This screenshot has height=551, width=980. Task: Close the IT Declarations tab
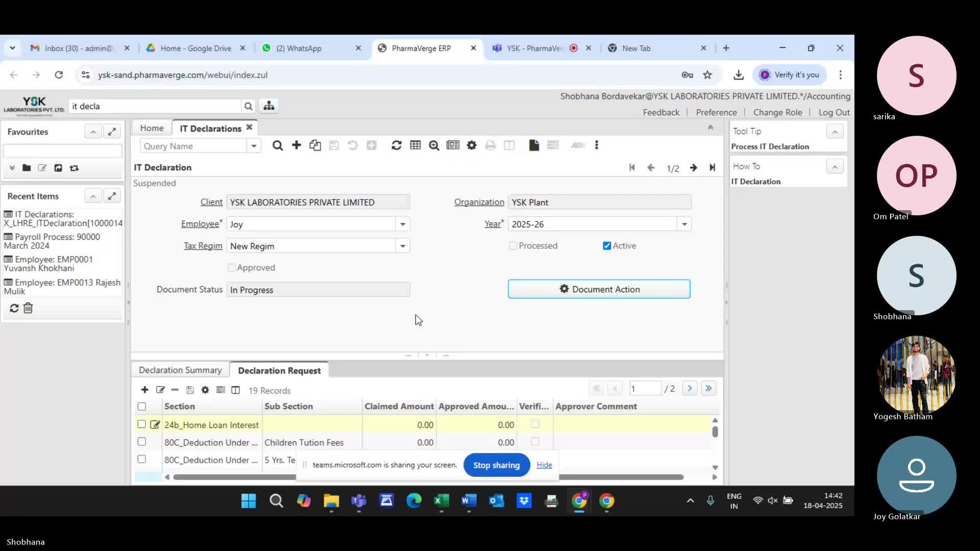click(249, 128)
